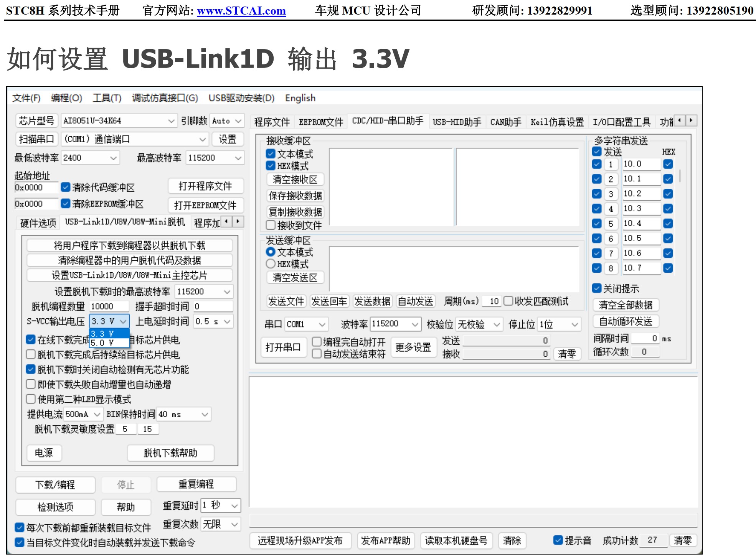This screenshot has height=558, width=756.
Task: Click 打开EEPROM文件 button
Action: 206,205
